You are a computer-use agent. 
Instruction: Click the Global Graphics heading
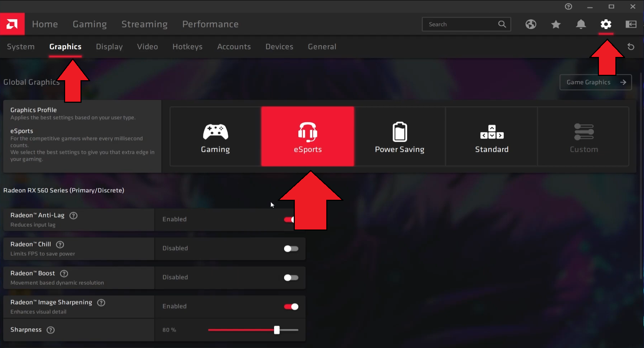point(31,82)
